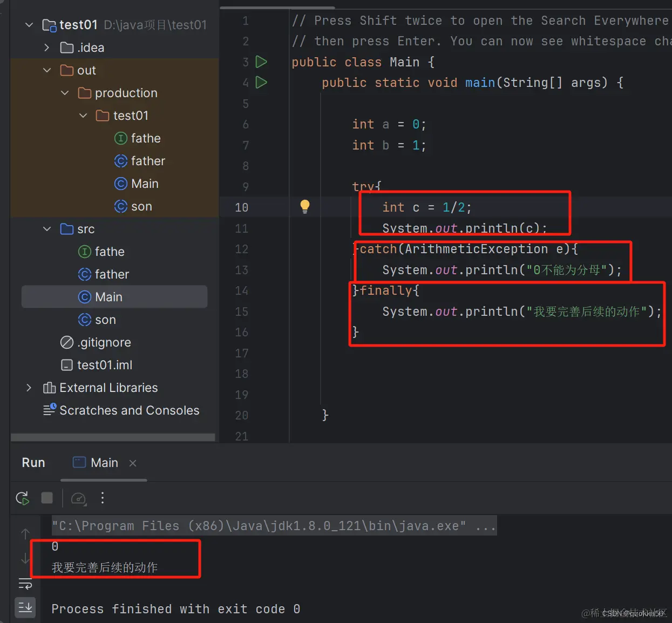
Task: Toggle soft-wrap in the console
Action: (25, 584)
